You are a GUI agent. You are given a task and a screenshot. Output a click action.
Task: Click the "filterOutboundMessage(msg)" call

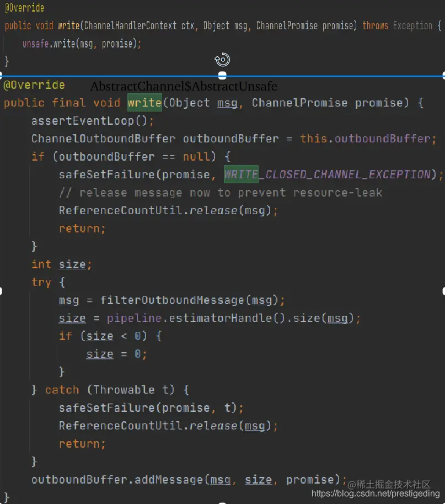click(189, 300)
